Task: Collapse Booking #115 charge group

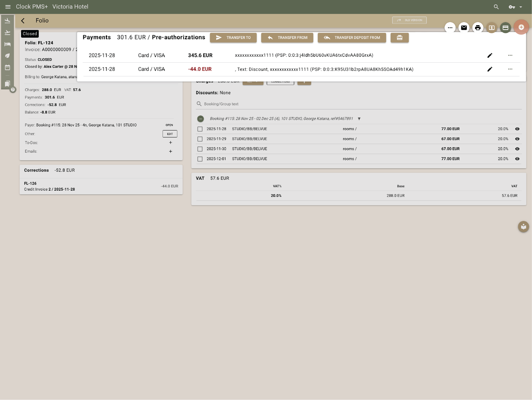Action: (x=201, y=119)
